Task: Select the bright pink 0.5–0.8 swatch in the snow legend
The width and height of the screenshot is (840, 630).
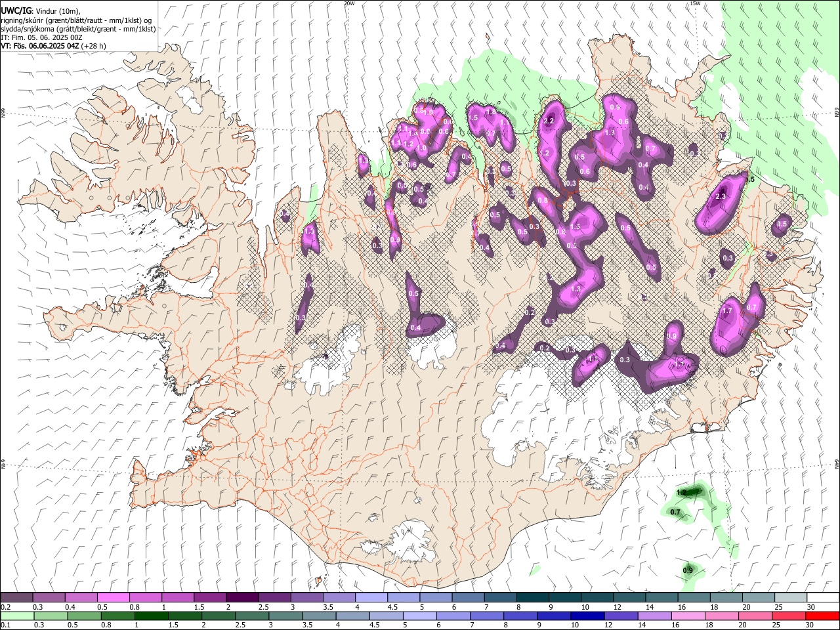Action: tap(114, 598)
